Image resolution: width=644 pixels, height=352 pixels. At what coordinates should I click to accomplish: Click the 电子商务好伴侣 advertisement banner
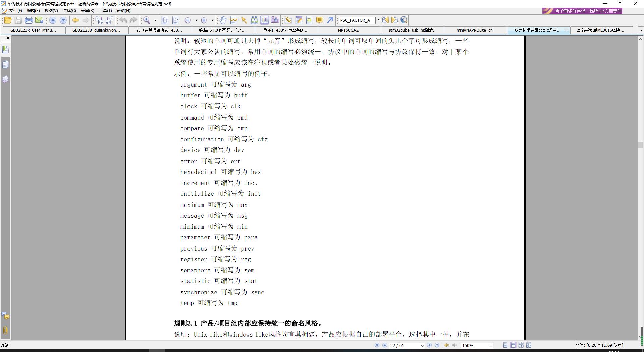[582, 11]
